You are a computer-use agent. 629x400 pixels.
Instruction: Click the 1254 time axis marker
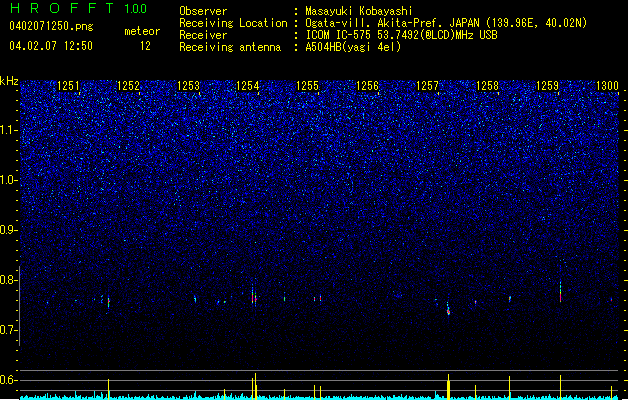(x=248, y=86)
